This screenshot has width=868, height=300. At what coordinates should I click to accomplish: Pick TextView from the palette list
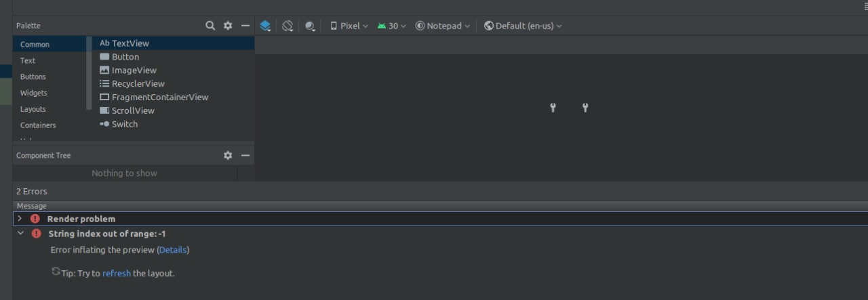pyautogui.click(x=173, y=43)
